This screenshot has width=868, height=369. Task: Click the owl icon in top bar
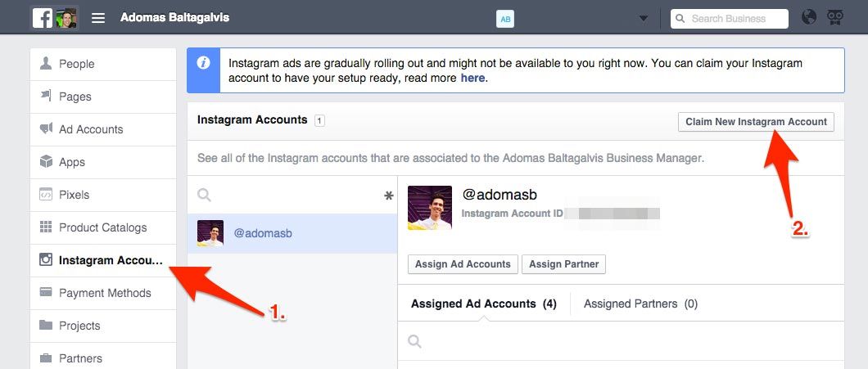[x=835, y=18]
